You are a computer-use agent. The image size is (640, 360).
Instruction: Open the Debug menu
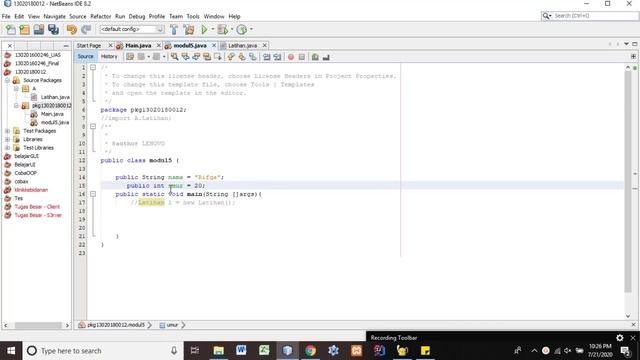(x=137, y=16)
